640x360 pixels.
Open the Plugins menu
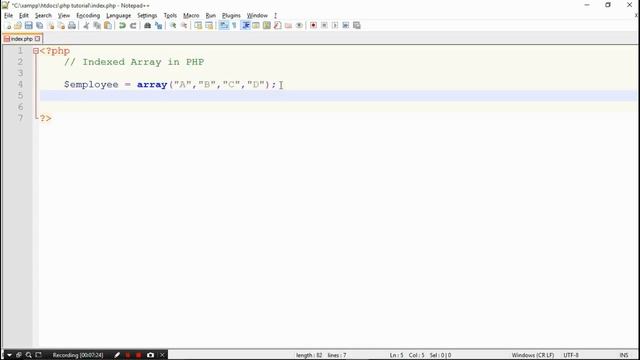[x=231, y=16]
